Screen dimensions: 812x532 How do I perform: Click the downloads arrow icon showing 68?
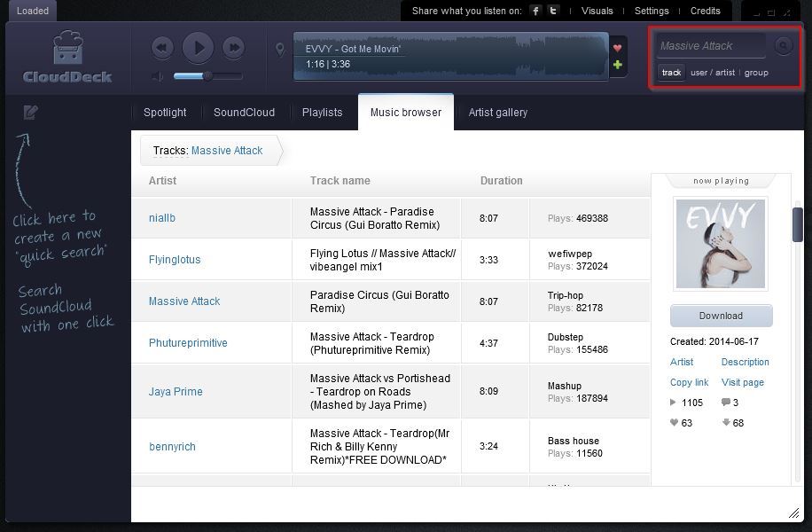pyautogui.click(x=726, y=422)
